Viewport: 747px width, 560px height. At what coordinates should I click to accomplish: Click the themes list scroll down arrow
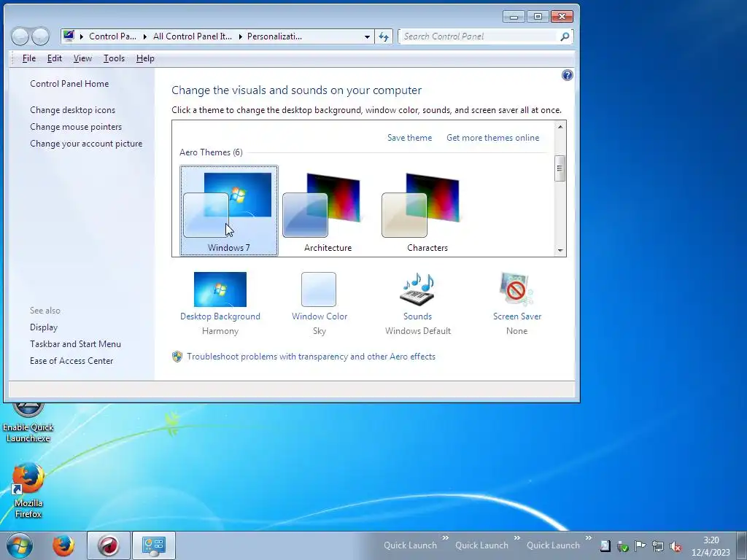click(560, 251)
